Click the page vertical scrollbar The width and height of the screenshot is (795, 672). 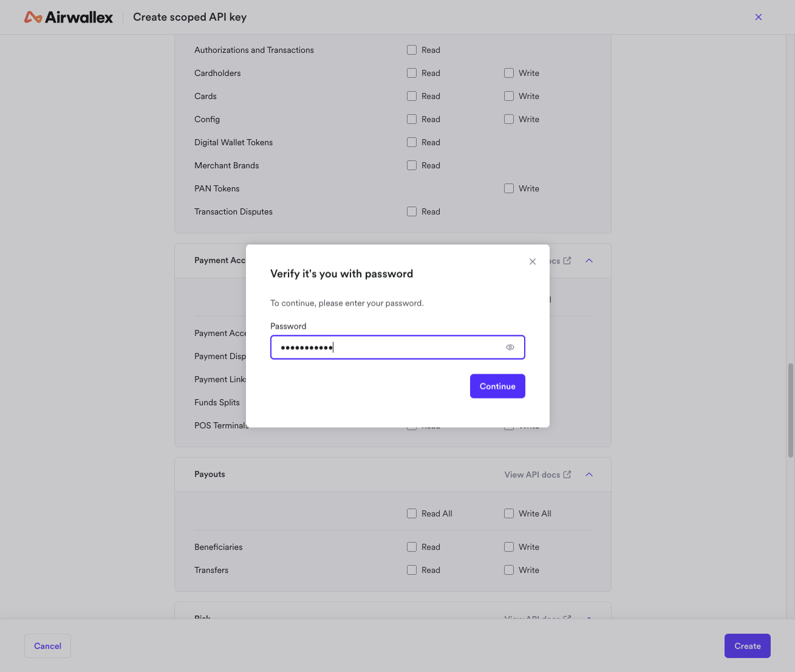coord(791,410)
